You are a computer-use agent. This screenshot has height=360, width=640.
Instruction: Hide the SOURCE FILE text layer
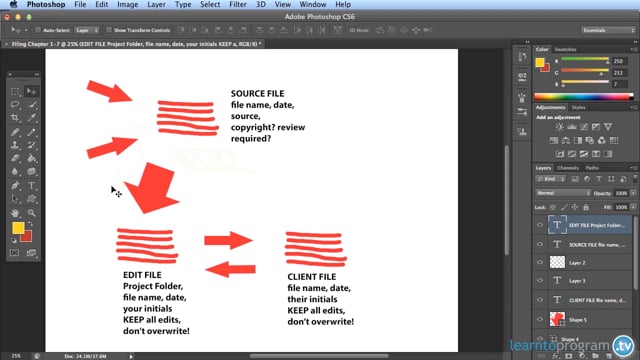(x=540, y=244)
